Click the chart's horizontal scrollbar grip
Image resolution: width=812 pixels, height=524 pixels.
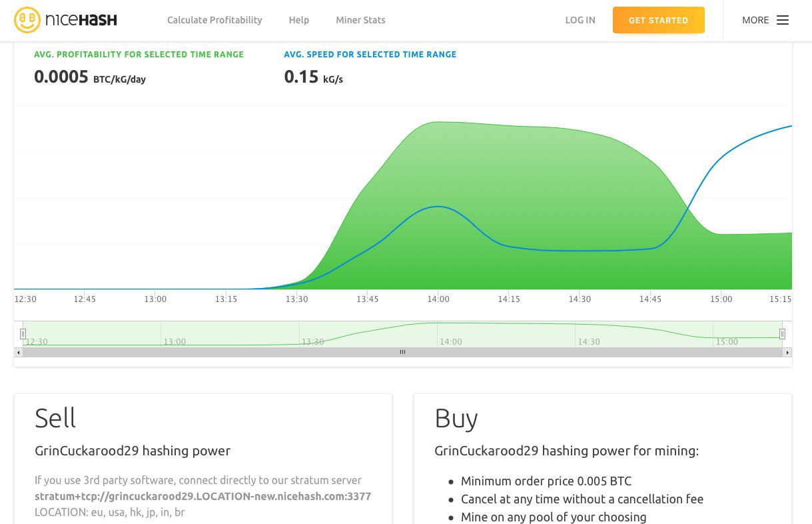[x=402, y=352]
